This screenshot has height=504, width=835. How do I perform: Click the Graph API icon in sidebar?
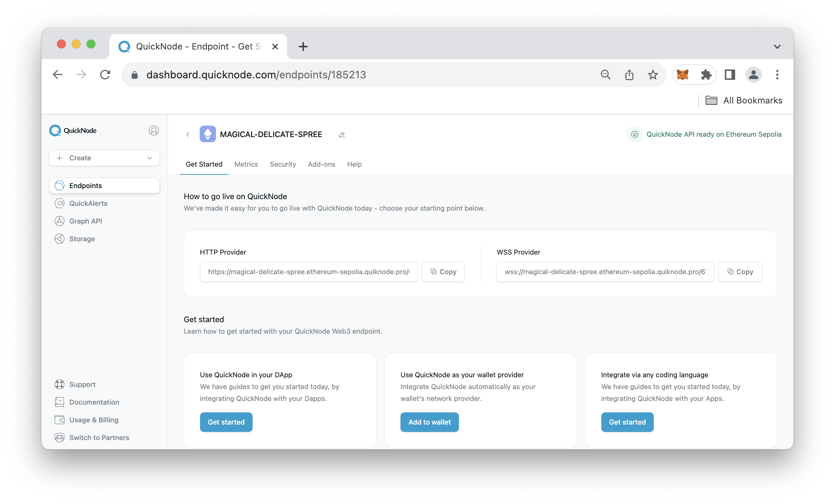coord(60,221)
